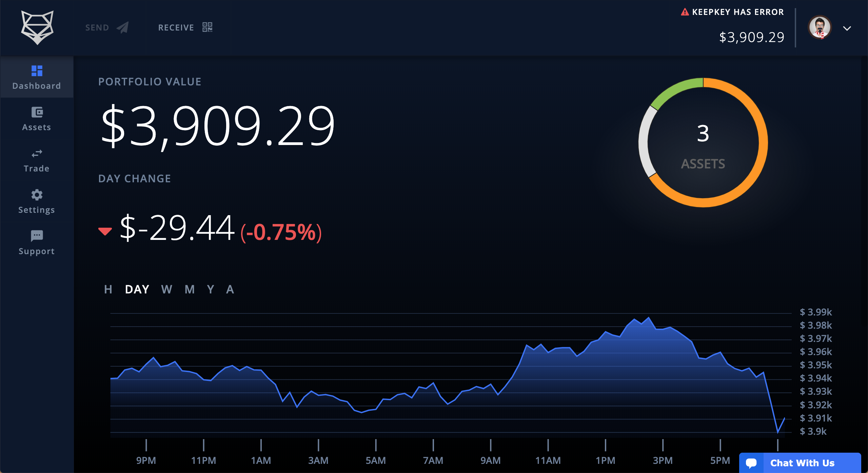Expand the account menu chevron
Image resolution: width=868 pixels, height=473 pixels.
click(847, 28)
